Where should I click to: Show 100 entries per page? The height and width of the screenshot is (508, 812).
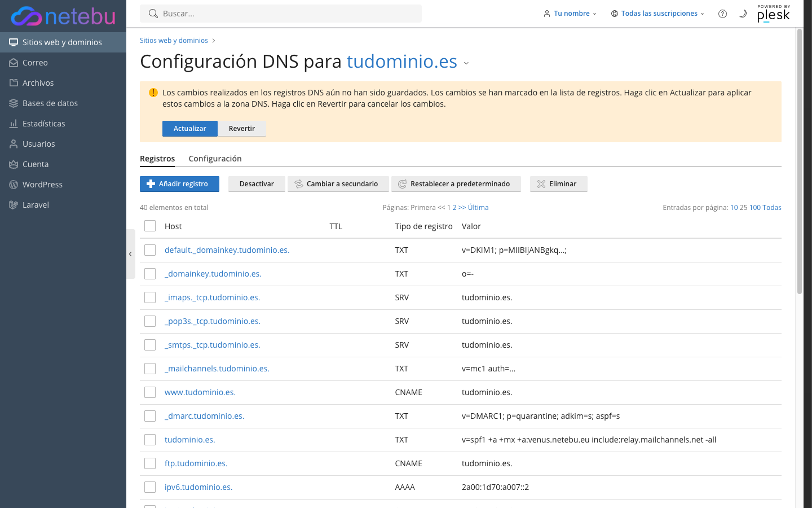tap(755, 208)
